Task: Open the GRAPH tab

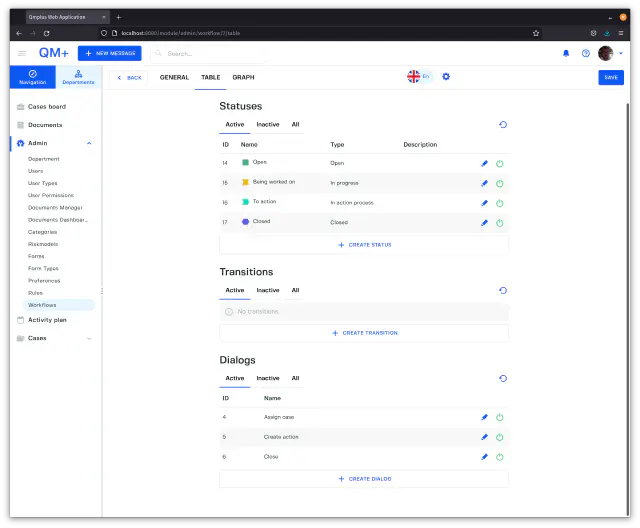Action: click(x=243, y=77)
